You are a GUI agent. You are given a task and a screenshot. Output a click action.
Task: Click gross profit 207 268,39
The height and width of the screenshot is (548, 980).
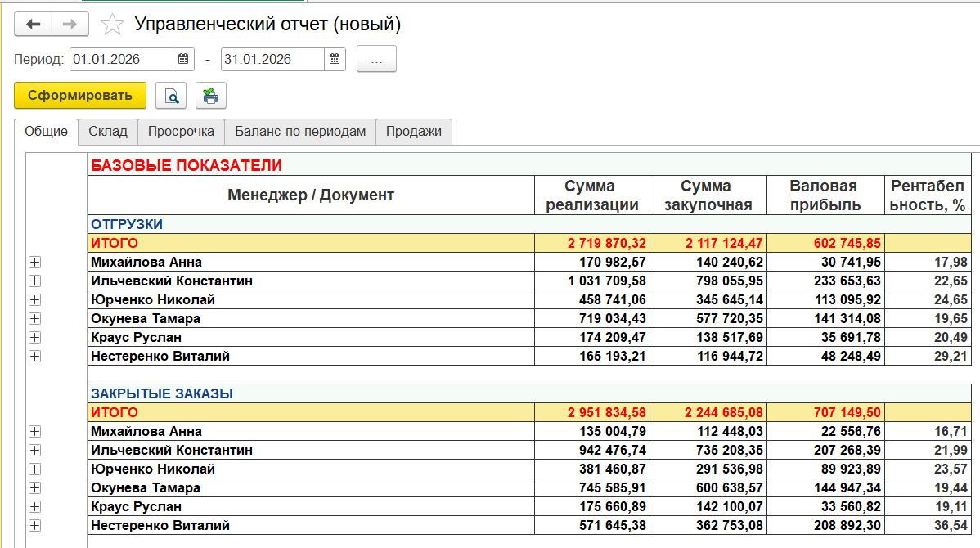coord(825,451)
